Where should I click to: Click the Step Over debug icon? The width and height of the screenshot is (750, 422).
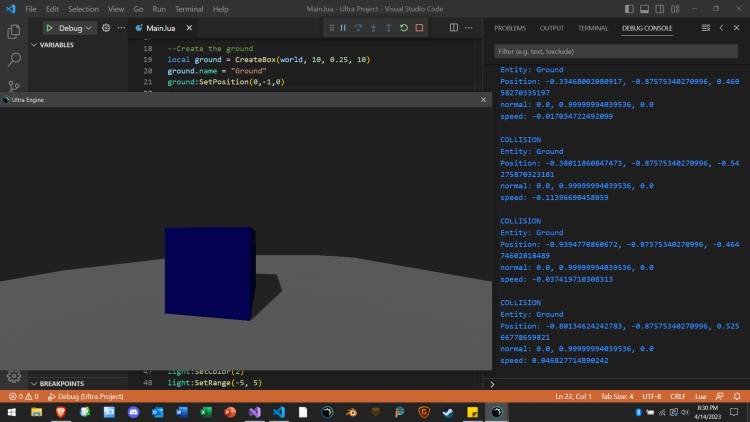358,28
